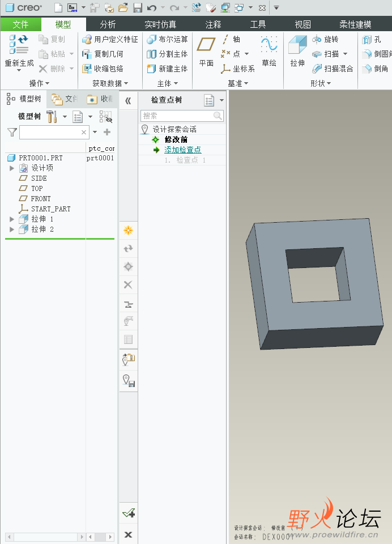The height and width of the screenshot is (544, 392).
Task: Click the Redo arrow icon
Action: pyautogui.click(x=174, y=7)
